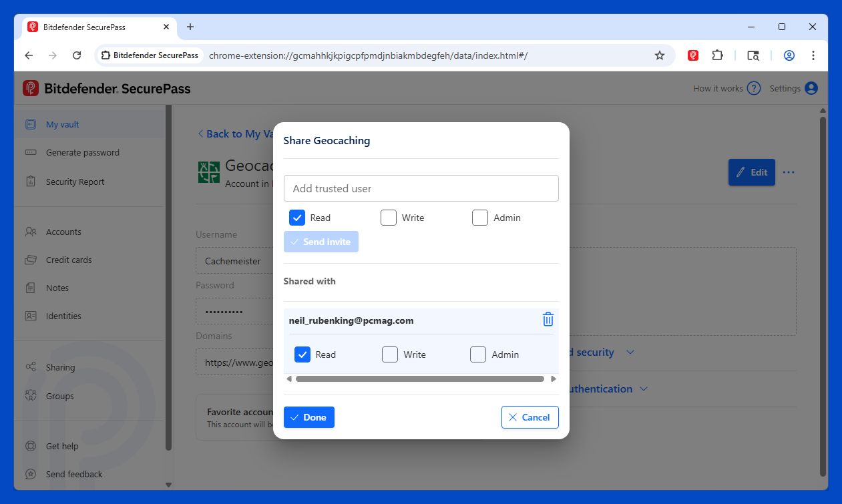Click the Sharing sidebar icon
Viewport: 842px width, 504px height.
pos(31,367)
